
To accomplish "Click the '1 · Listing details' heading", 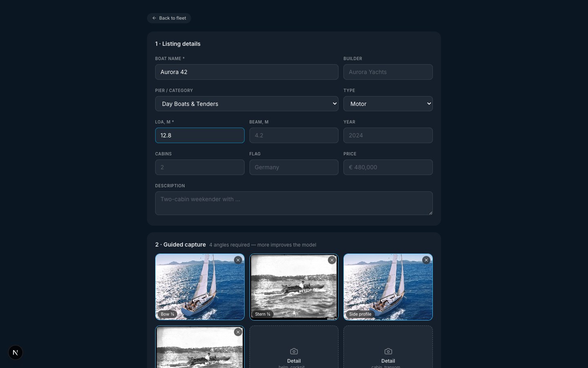I will 178,44.
